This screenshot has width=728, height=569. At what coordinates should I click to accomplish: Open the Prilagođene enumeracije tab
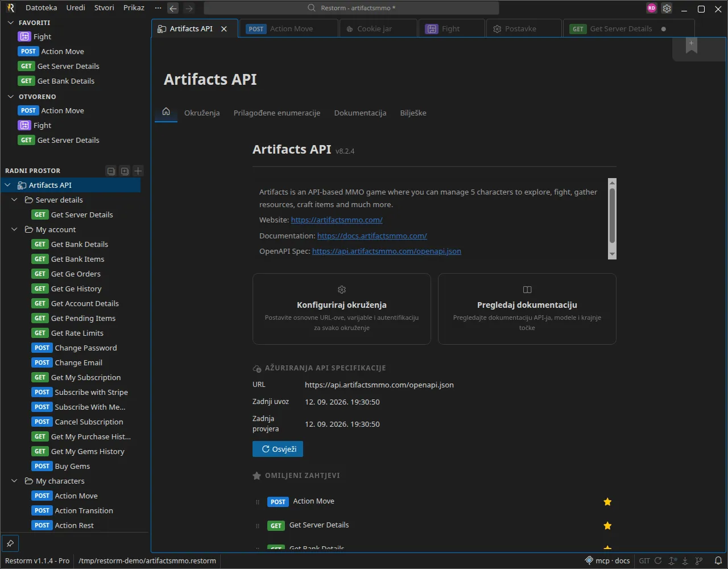click(277, 113)
